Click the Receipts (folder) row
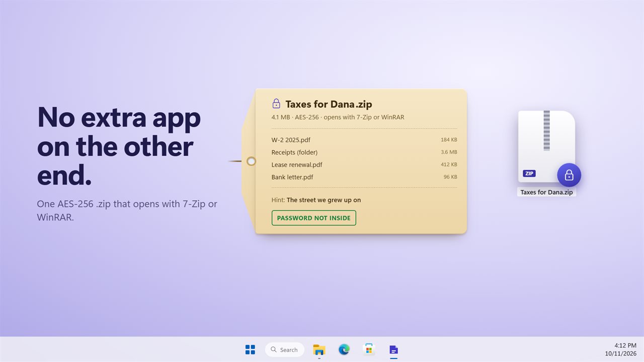644x362 pixels. pos(364,152)
